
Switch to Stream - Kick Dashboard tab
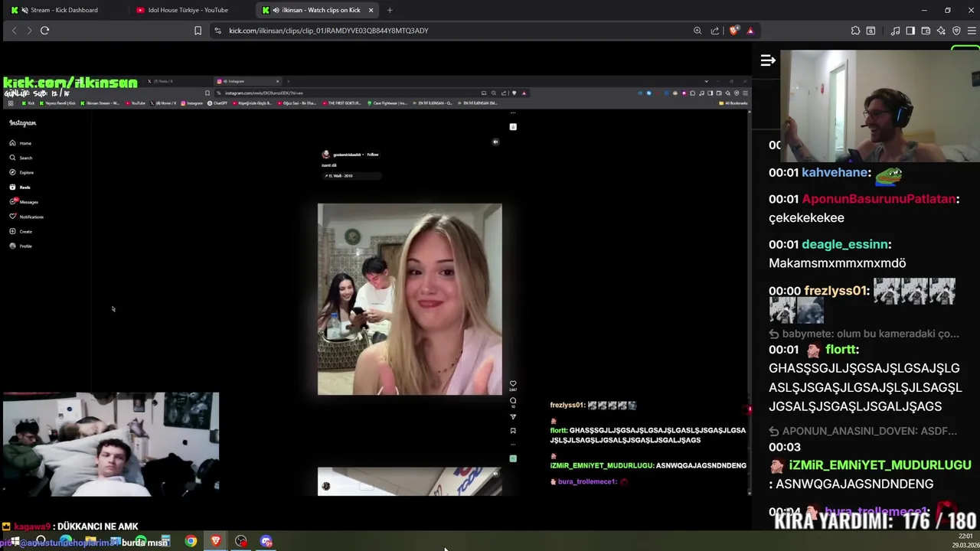[64, 10]
